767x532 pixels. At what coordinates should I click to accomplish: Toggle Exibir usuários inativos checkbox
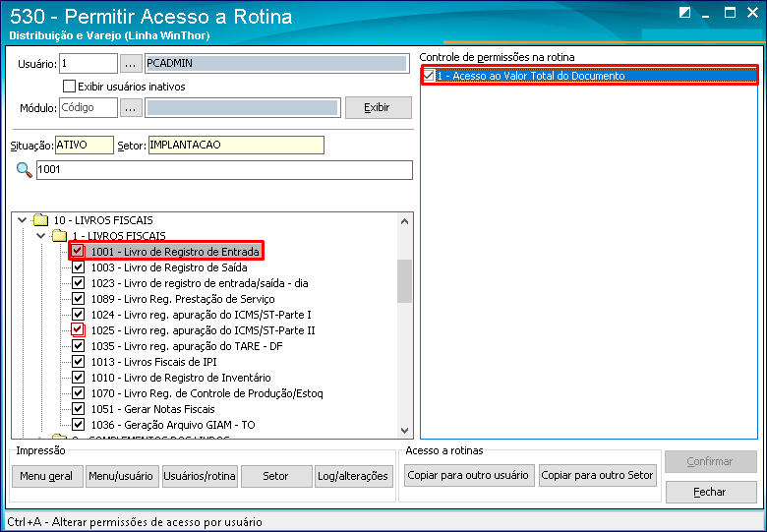coord(70,87)
